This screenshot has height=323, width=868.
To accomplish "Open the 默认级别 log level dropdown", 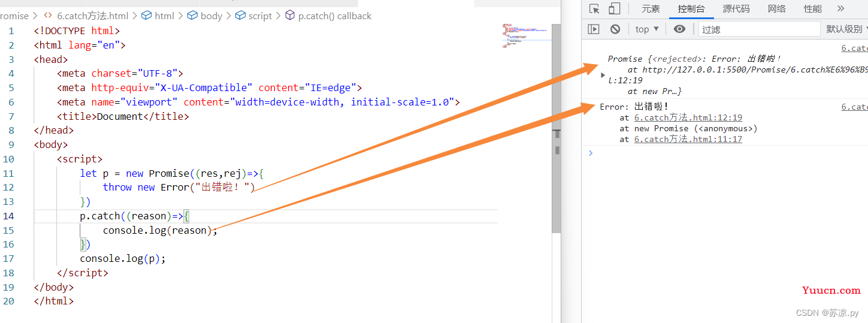I will 847,29.
